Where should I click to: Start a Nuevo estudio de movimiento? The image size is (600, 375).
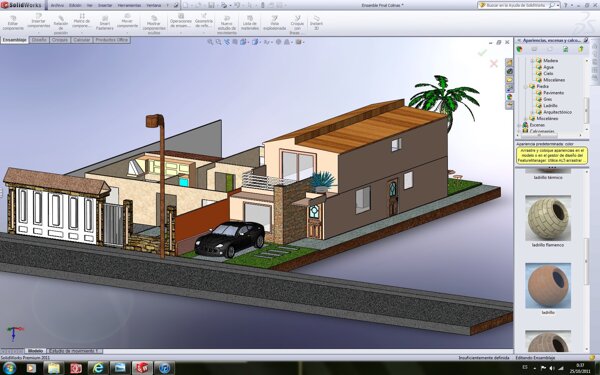[x=227, y=25]
